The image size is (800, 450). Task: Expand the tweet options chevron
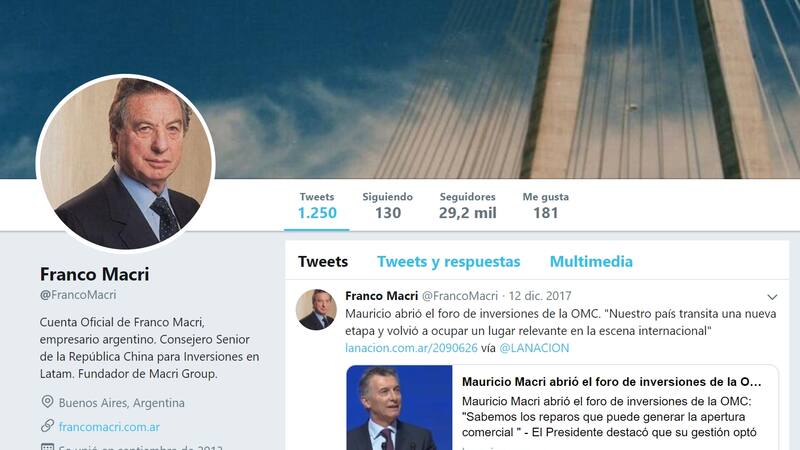tap(772, 296)
